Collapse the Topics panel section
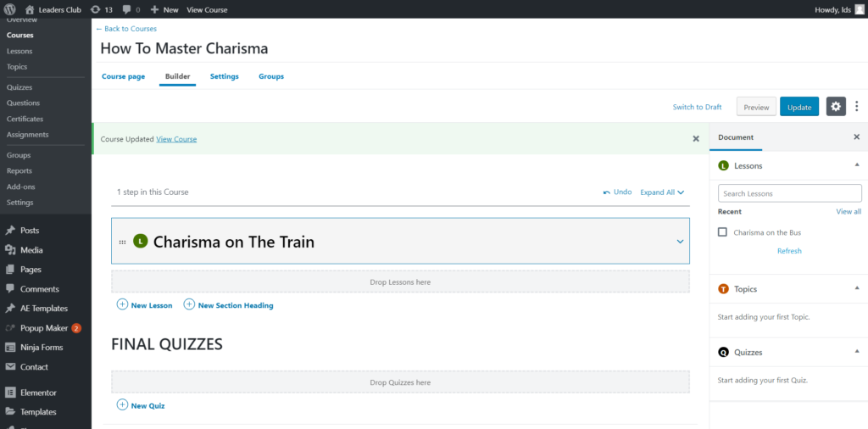Screen dimensions: 868x429 [x=856, y=288]
